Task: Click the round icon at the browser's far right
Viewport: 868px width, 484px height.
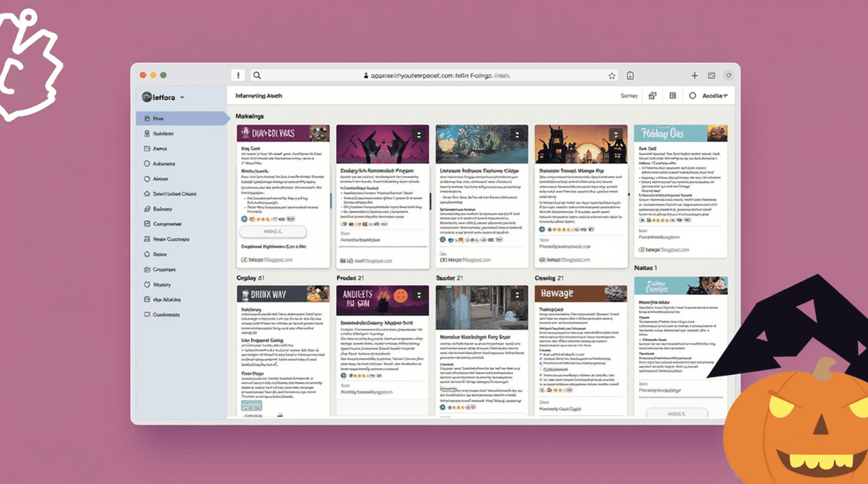Action: 729,76
